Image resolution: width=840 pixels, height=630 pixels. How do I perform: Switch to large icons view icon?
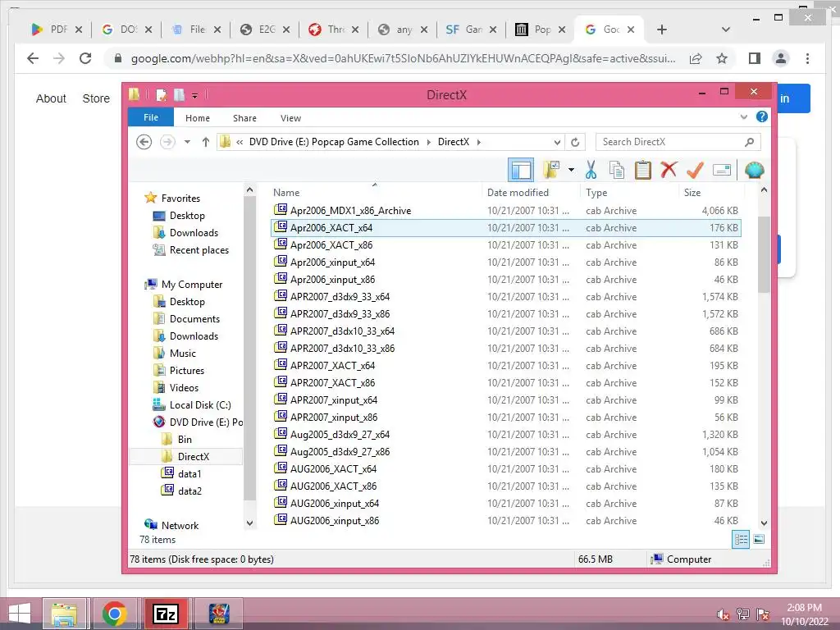pos(759,540)
